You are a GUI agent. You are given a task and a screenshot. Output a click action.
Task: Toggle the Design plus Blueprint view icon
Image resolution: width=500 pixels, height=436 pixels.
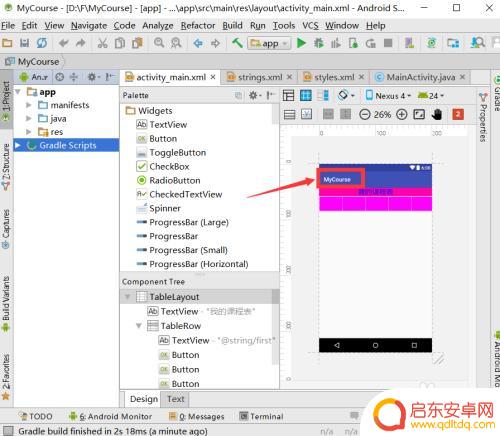pos(323,96)
